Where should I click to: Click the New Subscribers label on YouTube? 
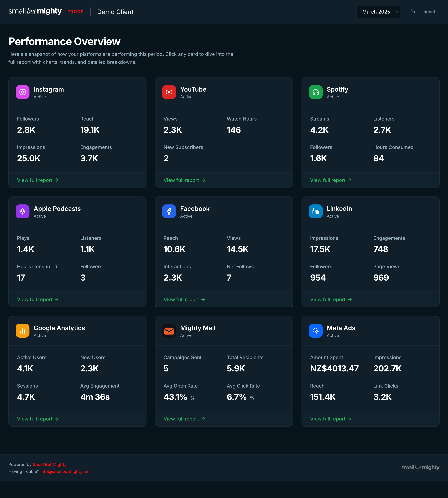point(183,147)
